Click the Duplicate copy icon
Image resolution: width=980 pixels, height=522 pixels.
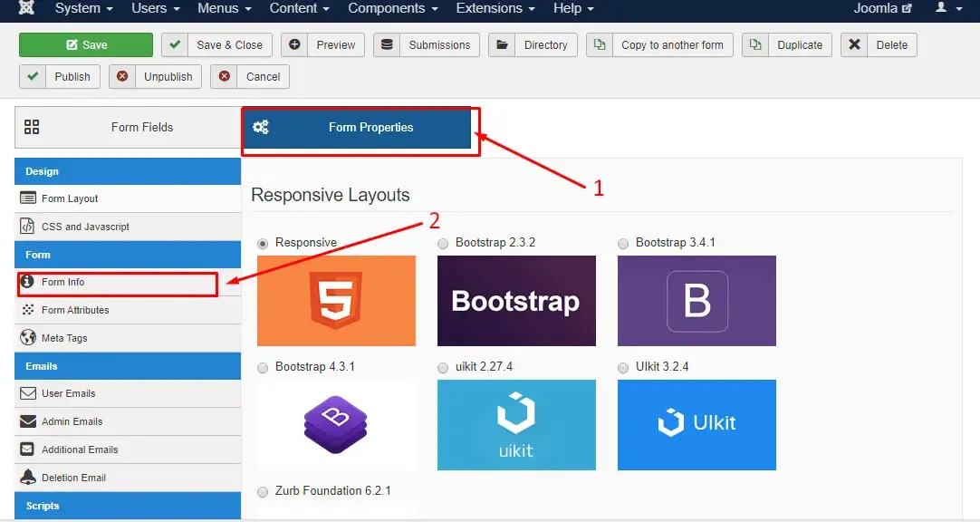click(x=755, y=44)
